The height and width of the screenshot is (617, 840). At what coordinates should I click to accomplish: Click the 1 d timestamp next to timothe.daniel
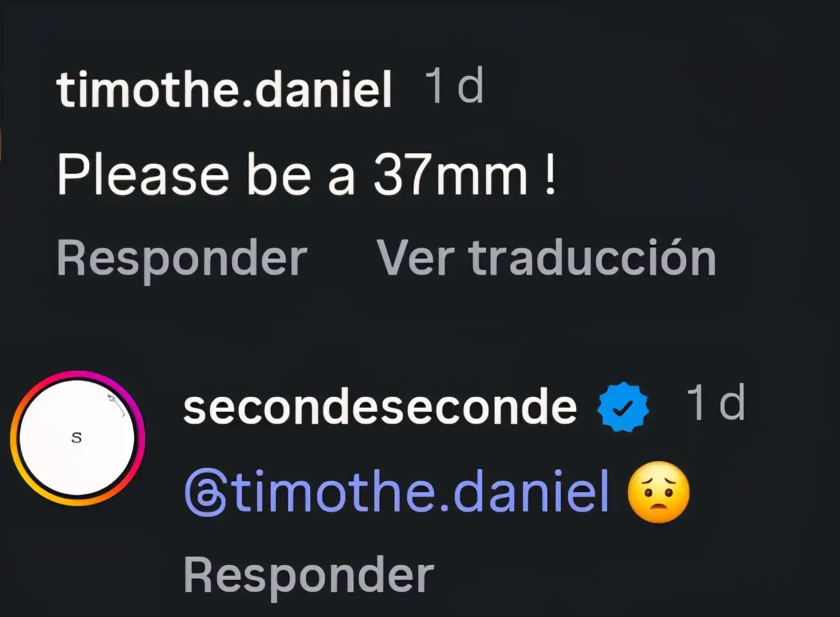pyautogui.click(x=454, y=86)
